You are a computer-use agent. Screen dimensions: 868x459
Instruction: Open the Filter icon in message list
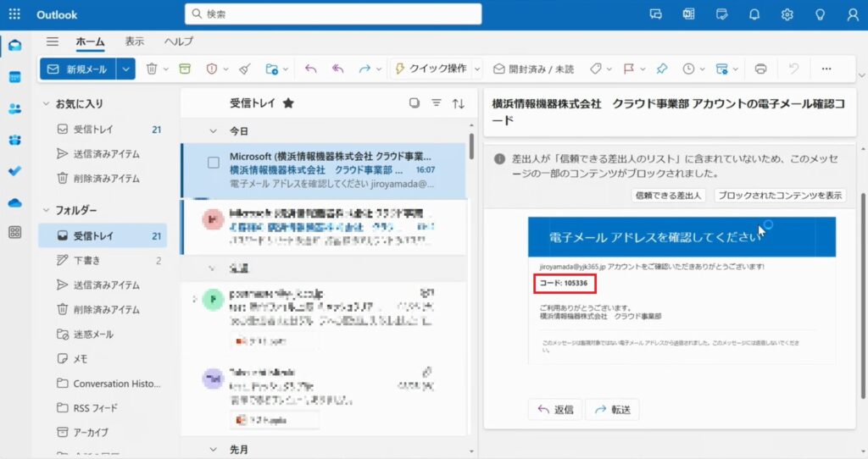tap(437, 102)
